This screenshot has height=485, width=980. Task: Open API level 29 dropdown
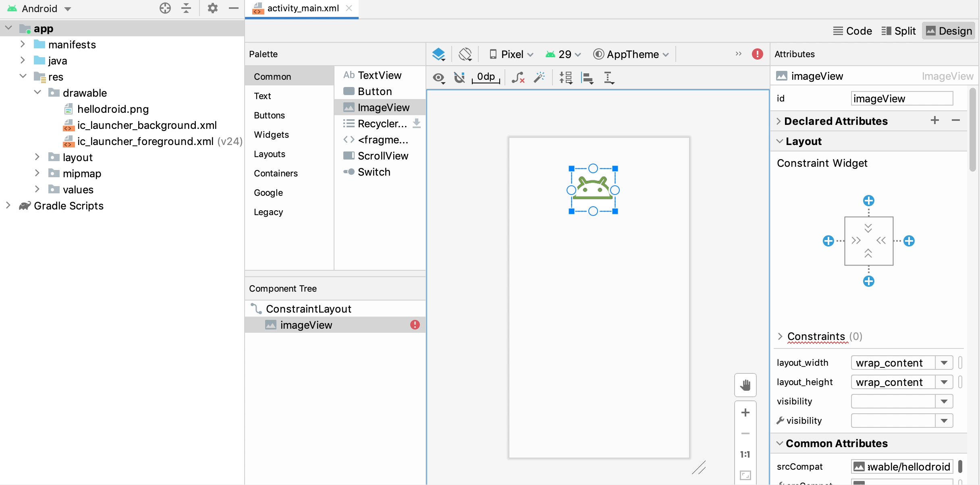tap(563, 54)
